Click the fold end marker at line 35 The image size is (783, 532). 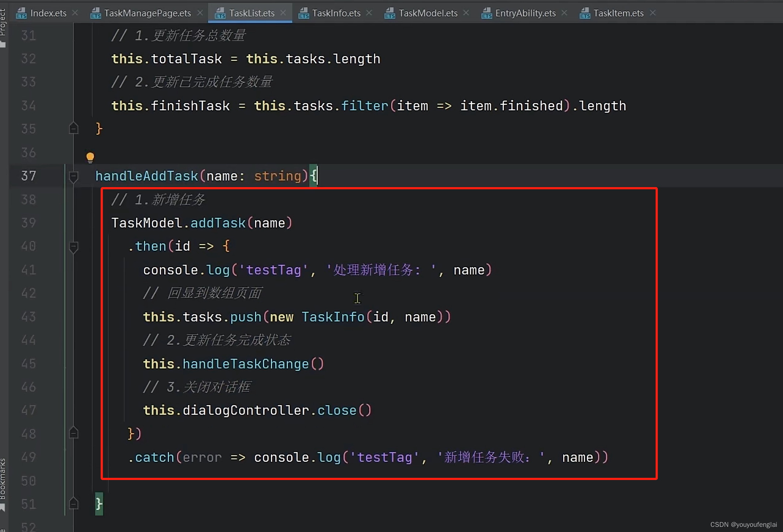74,128
